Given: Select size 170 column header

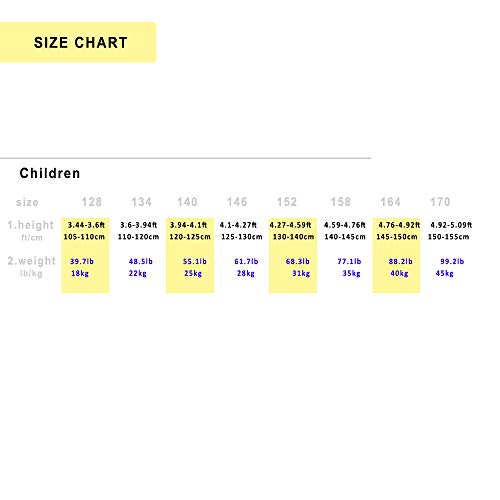Looking at the screenshot, I should point(440,202).
